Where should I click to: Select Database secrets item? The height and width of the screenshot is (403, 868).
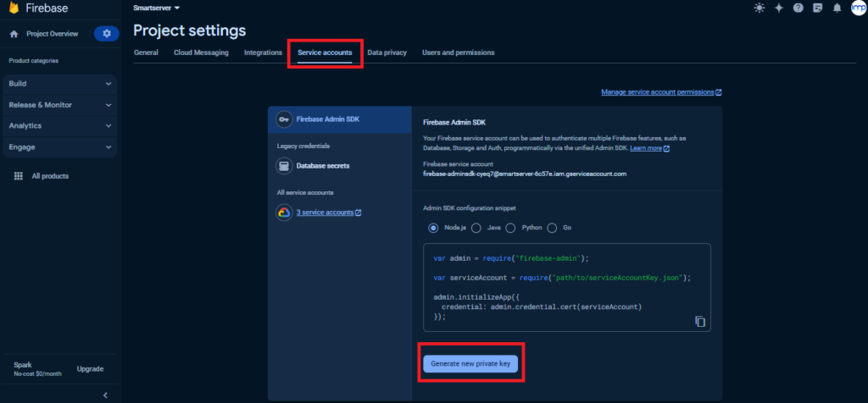(x=323, y=166)
